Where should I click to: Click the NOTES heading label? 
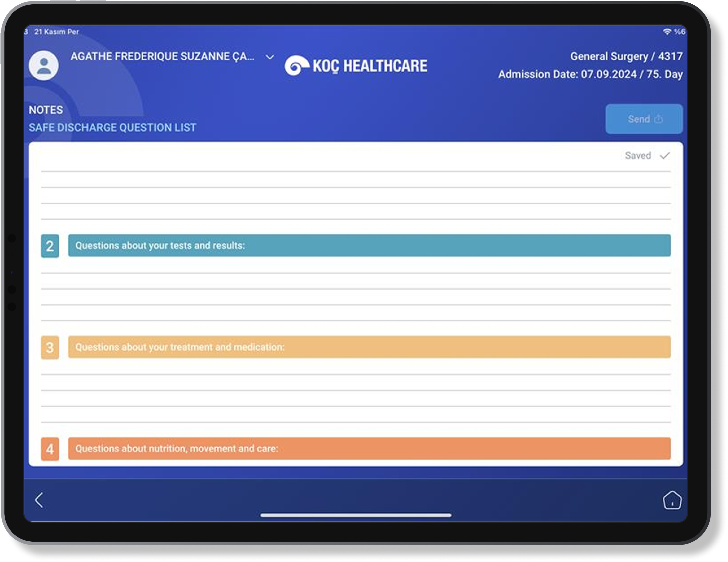(x=46, y=110)
